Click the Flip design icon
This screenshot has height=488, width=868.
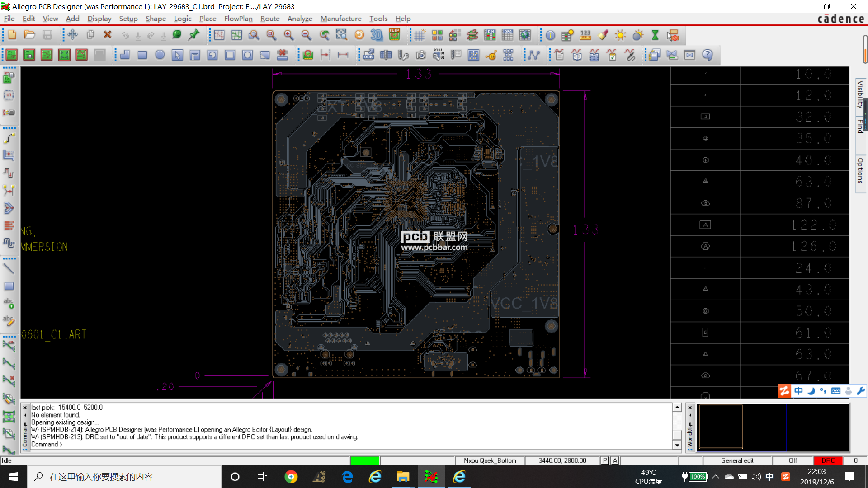[395, 35]
